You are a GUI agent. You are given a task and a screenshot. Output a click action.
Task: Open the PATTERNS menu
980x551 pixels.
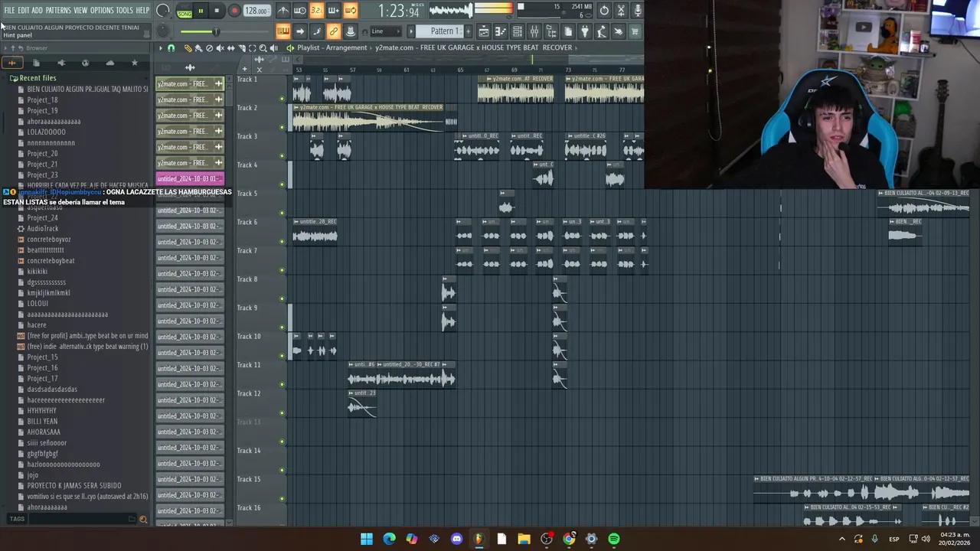tap(58, 10)
